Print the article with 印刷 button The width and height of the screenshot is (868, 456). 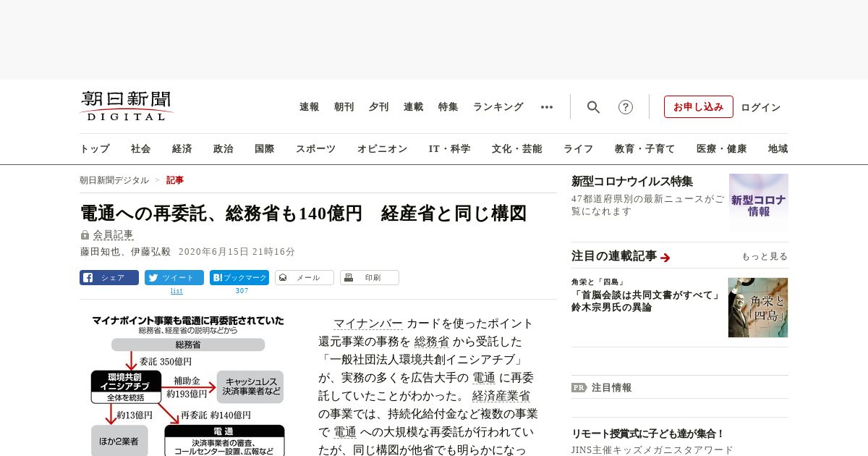(x=370, y=277)
